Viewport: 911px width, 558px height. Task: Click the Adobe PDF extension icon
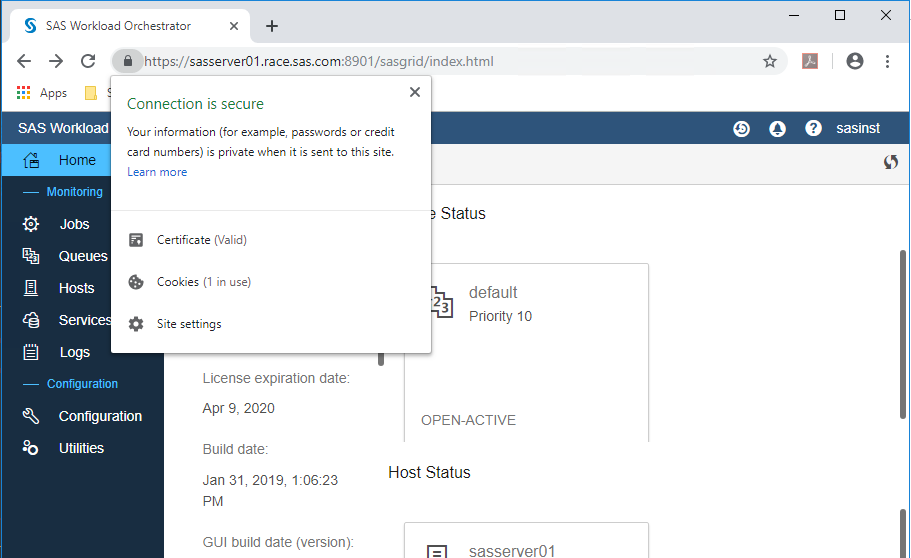810,61
